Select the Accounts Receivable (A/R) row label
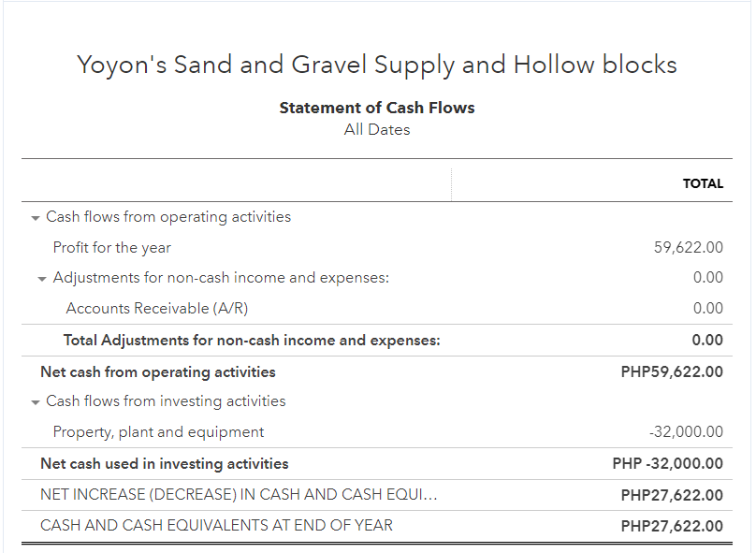The image size is (756, 553). coord(156,309)
